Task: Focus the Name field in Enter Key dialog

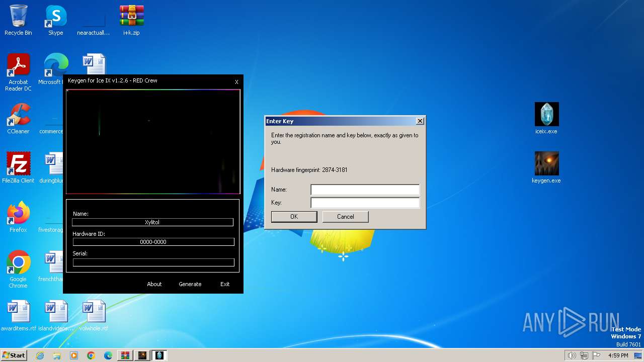Action: (x=365, y=190)
